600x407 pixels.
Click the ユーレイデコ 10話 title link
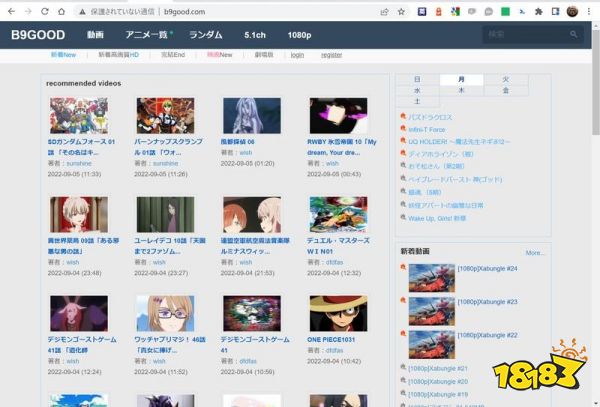(170, 246)
